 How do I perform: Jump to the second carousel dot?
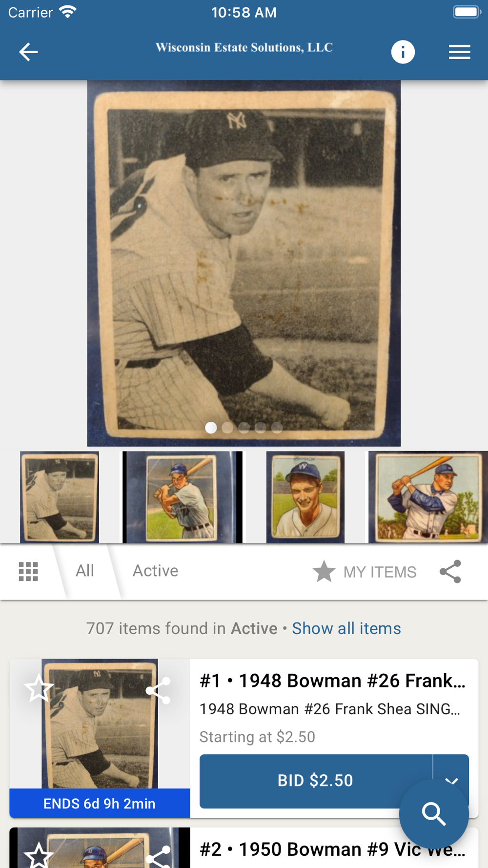pos(227,428)
